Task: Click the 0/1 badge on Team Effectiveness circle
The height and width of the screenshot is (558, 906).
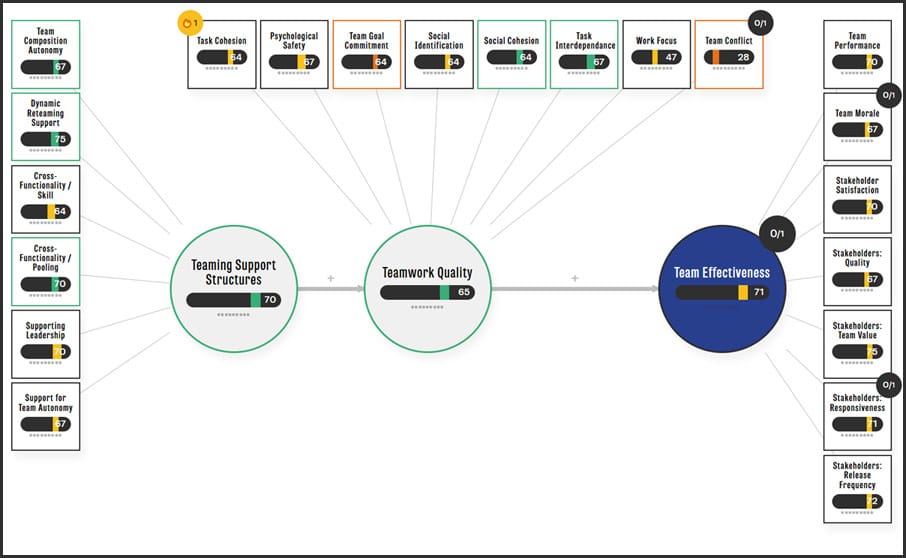Action: [777, 234]
